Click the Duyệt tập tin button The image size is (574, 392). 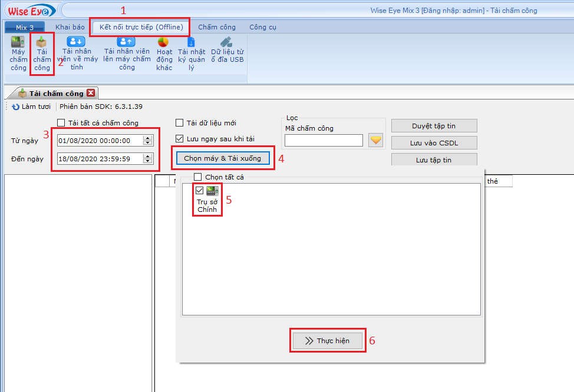point(434,126)
